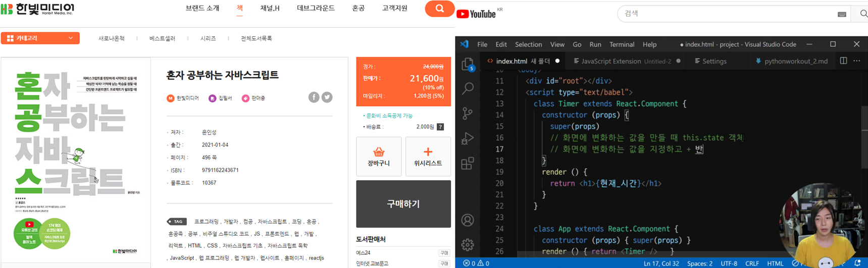Screen dimensions: 868x268
Task: Open the Manage gear icon in VS Code
Action: click(468, 245)
